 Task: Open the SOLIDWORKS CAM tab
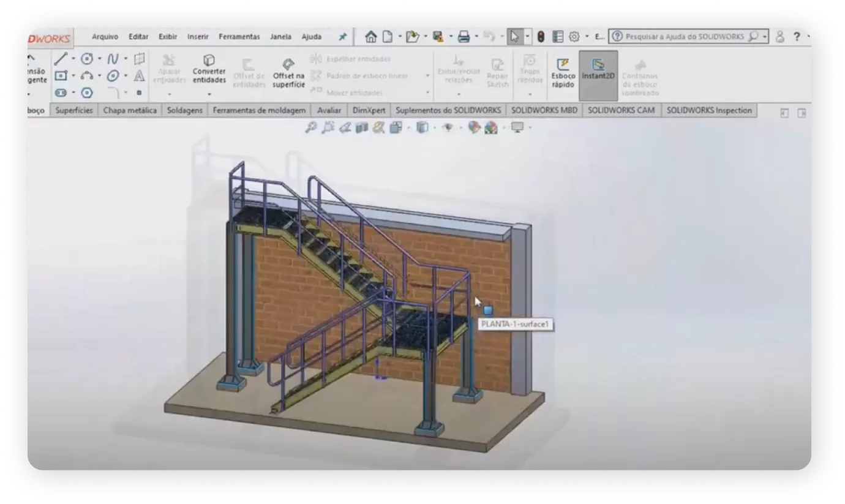621,110
